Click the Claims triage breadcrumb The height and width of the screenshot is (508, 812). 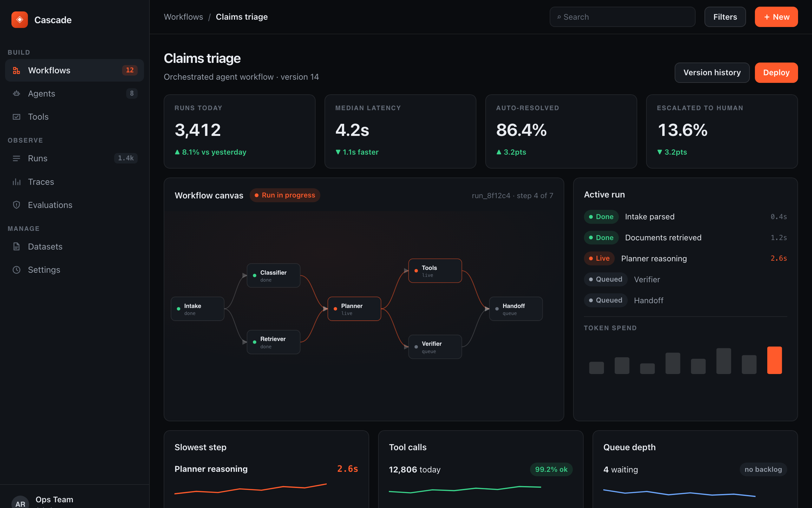[x=242, y=17]
